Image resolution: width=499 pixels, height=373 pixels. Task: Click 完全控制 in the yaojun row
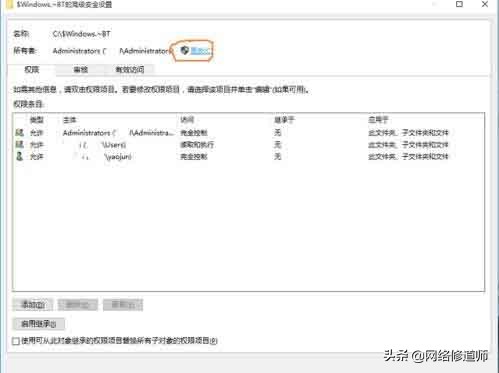tap(194, 156)
